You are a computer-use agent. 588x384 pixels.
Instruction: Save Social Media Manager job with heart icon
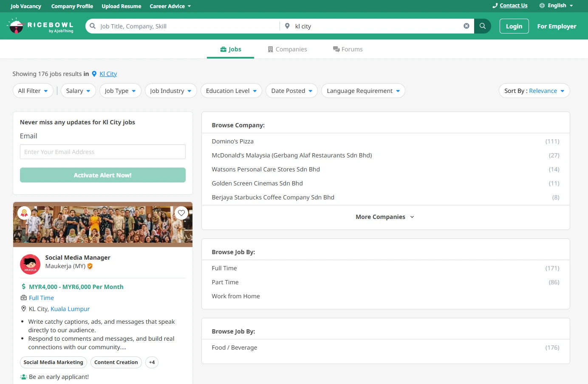181,213
